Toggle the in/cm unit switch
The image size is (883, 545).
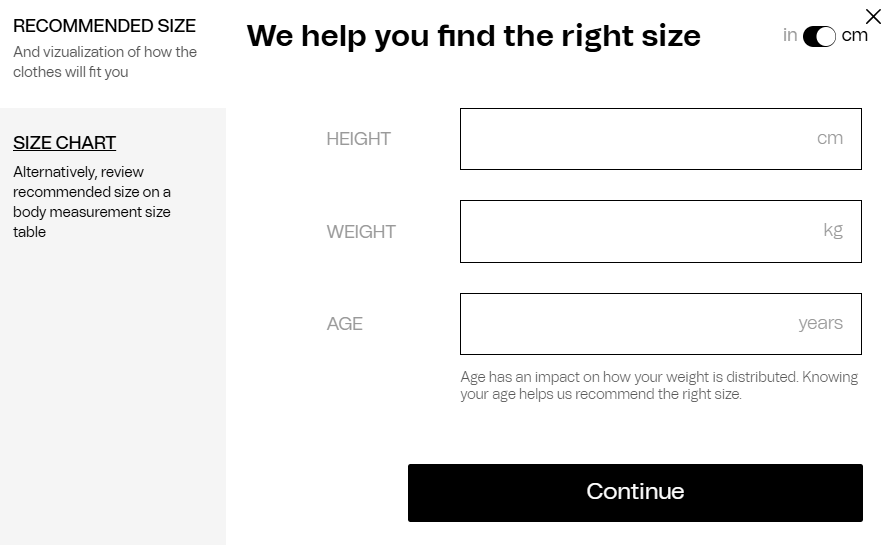(819, 36)
